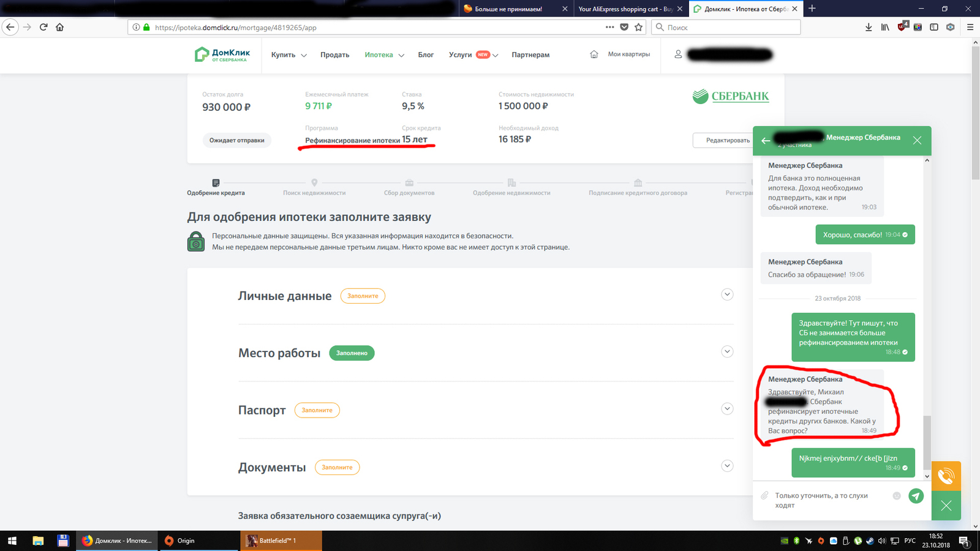Open the Купить dropdown menu
Viewport: 980px width, 551px height.
point(288,54)
